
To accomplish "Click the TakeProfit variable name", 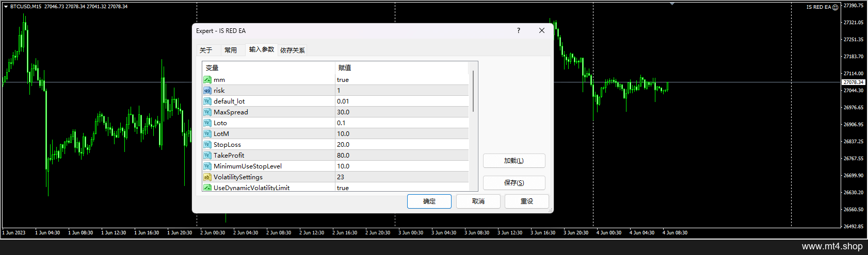I will tap(229, 156).
